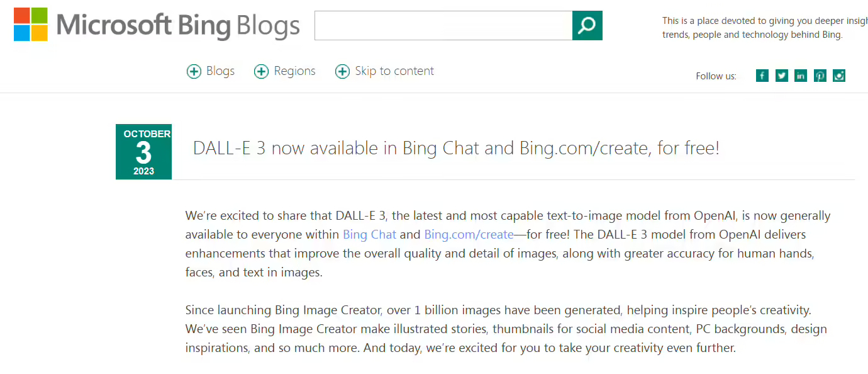Activate the Skip to content link
The height and width of the screenshot is (374, 868).
point(394,71)
